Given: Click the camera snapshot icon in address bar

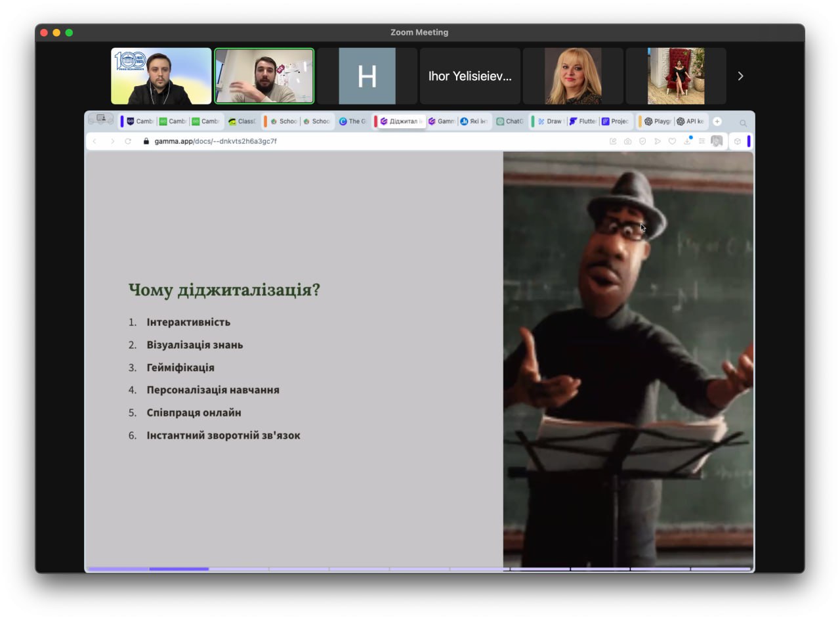Looking at the screenshot, I should [628, 141].
